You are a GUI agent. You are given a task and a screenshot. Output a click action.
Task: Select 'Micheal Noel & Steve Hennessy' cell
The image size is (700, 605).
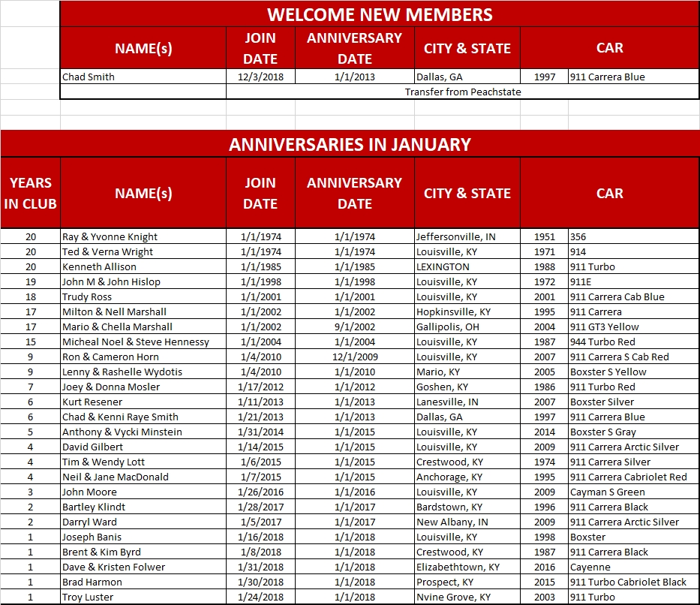tap(143, 342)
